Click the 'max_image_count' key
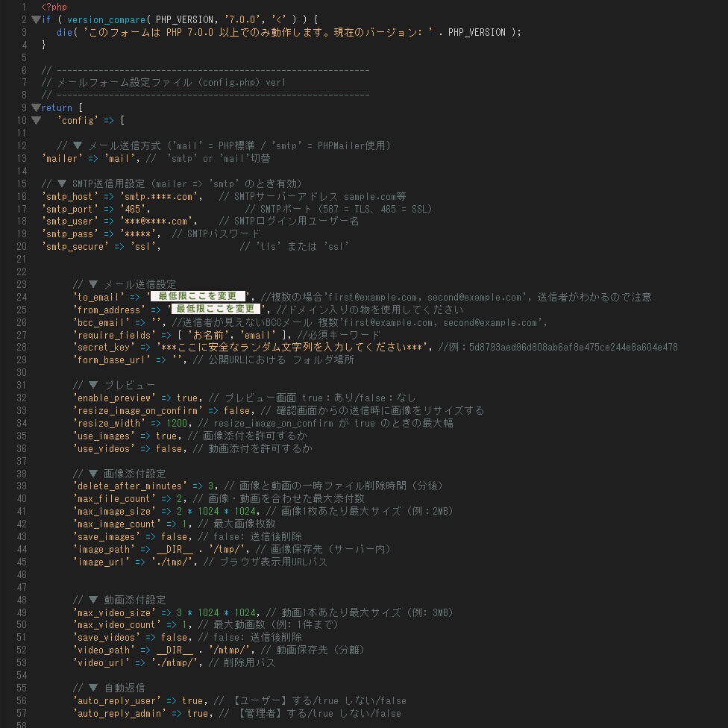 click(116, 524)
